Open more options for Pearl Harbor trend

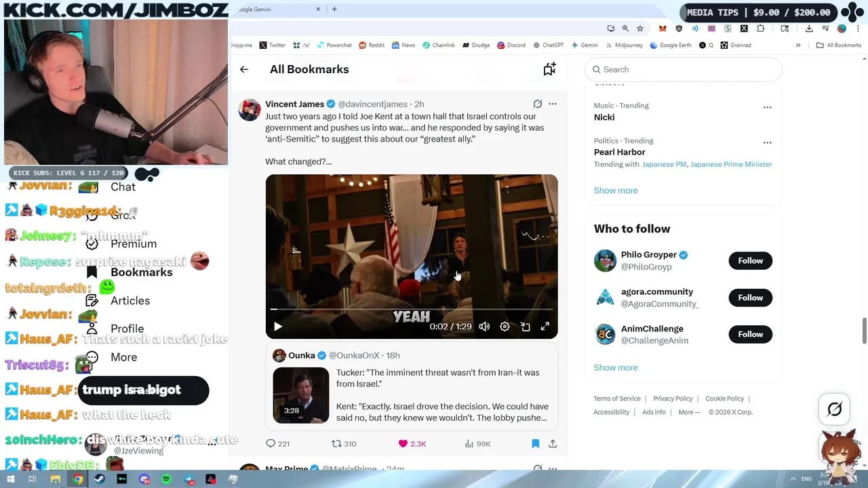(x=767, y=142)
